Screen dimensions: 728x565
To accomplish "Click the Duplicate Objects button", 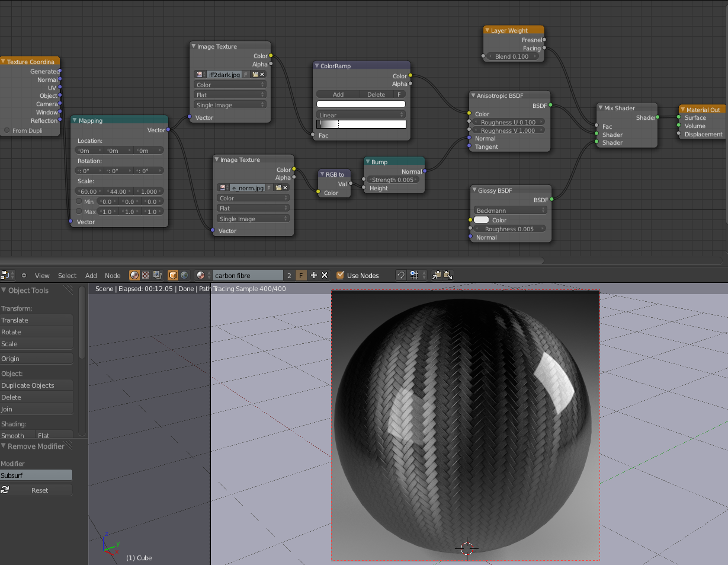I will 36,385.
